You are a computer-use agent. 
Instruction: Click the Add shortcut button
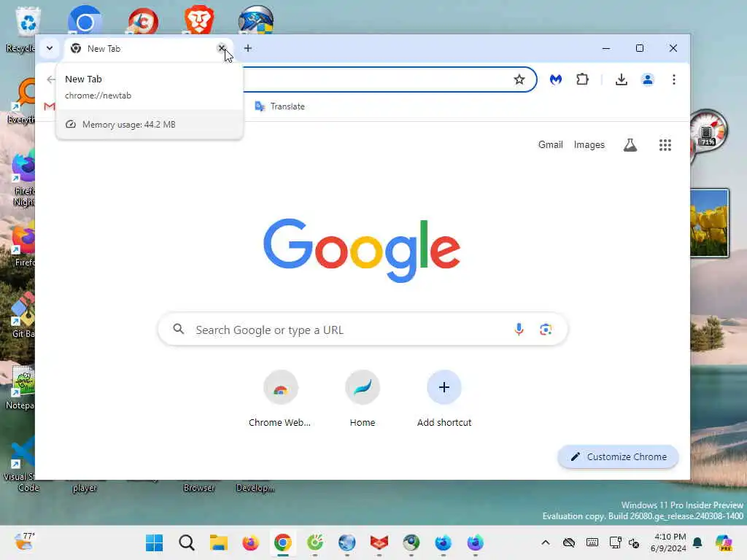click(x=444, y=399)
